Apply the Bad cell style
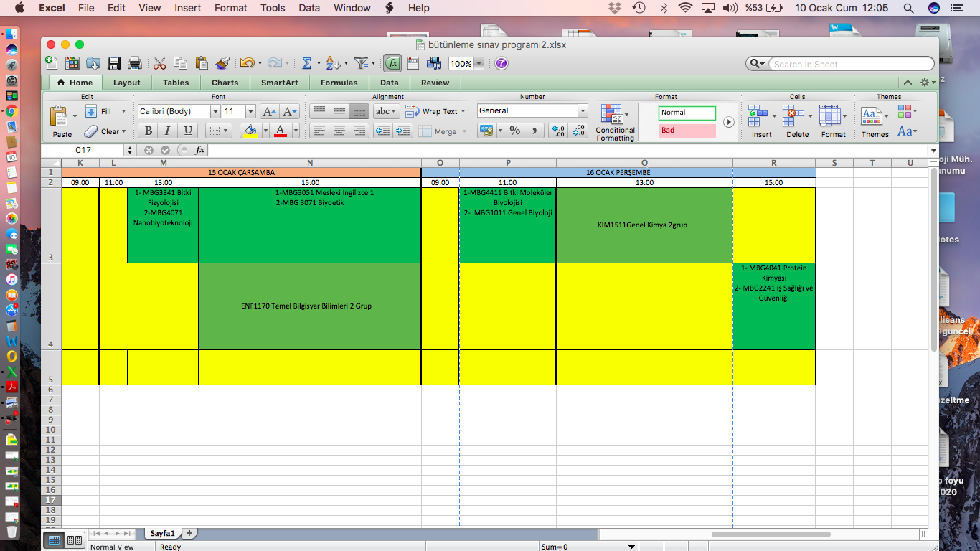This screenshot has width=980, height=551. (x=687, y=131)
